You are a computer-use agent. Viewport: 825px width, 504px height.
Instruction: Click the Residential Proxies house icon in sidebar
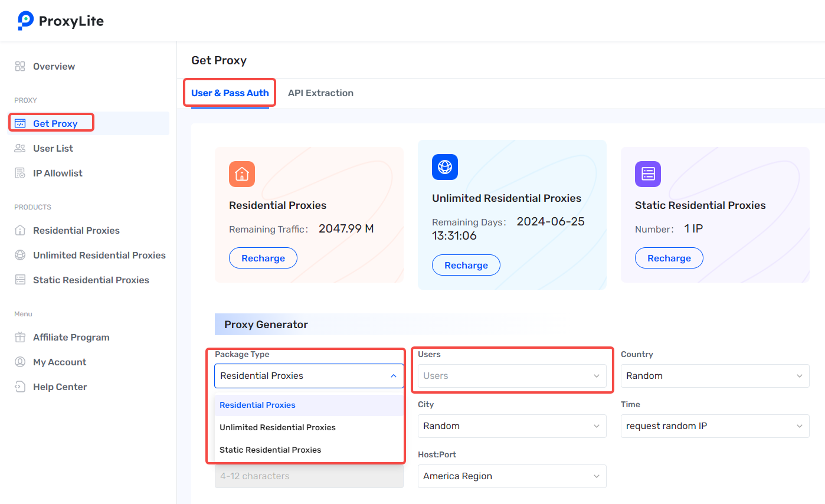click(20, 230)
